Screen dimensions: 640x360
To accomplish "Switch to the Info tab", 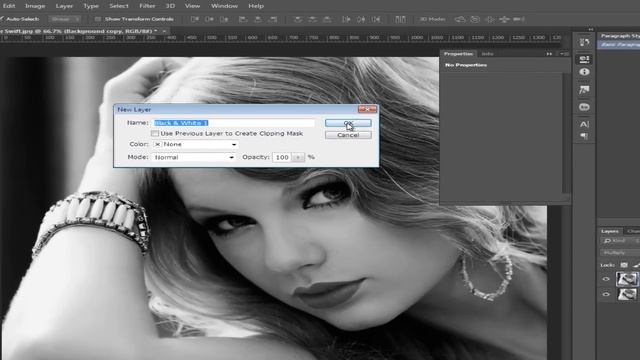I will [x=487, y=54].
